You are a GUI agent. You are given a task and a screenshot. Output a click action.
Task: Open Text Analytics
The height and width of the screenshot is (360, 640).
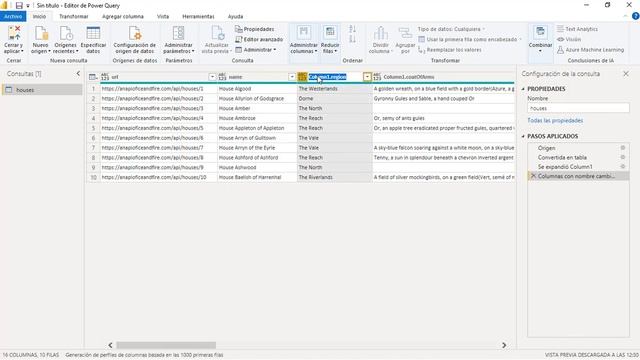[578, 29]
